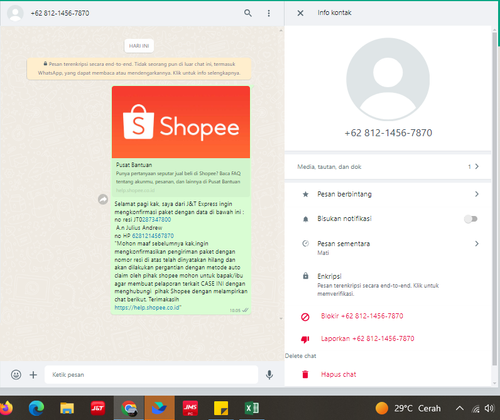
Task: Open Excel from the taskbar
Action: (x=252, y=408)
